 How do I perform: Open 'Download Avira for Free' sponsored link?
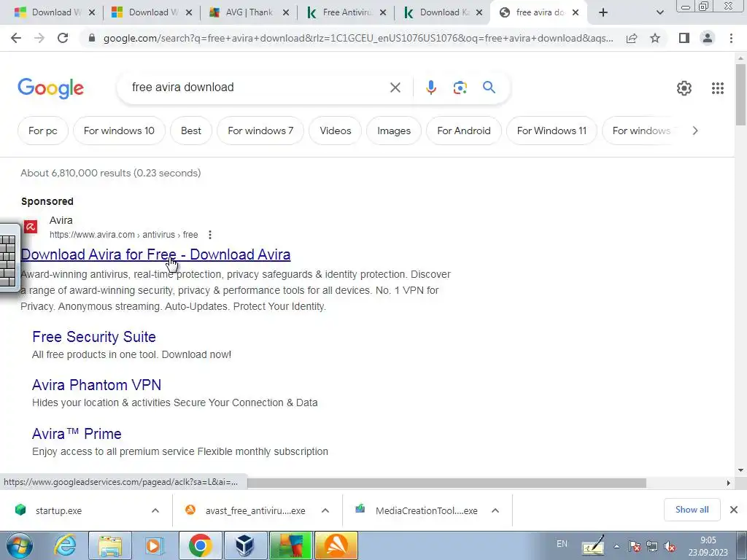point(156,254)
